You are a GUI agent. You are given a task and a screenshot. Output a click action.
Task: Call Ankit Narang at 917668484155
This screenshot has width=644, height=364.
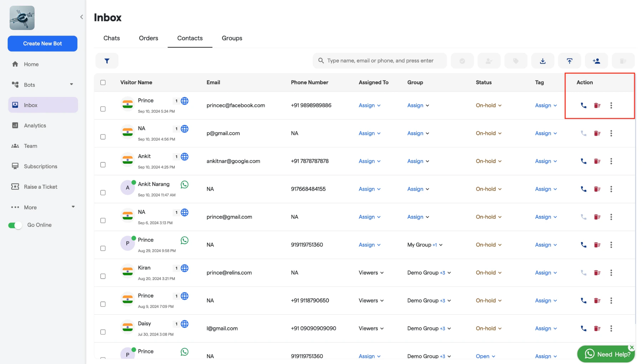(x=583, y=189)
